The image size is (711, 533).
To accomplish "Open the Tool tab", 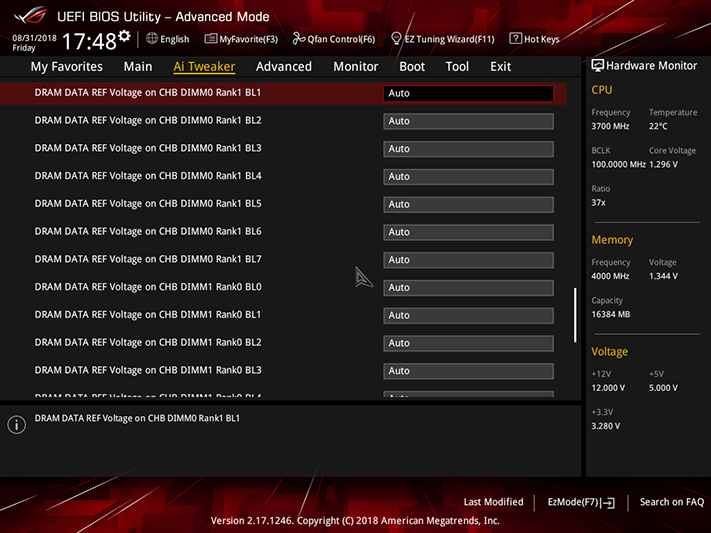I will (x=457, y=67).
